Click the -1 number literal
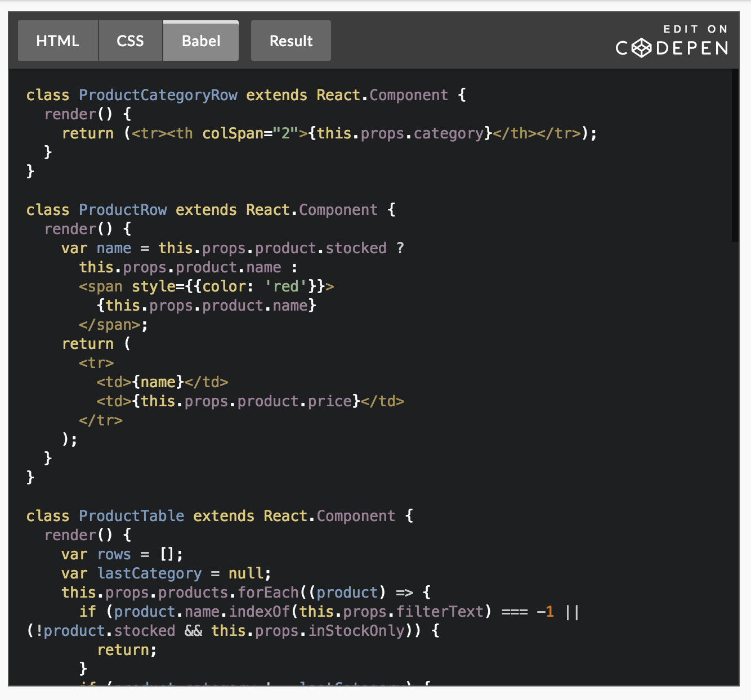The width and height of the screenshot is (751, 700). pos(545,612)
